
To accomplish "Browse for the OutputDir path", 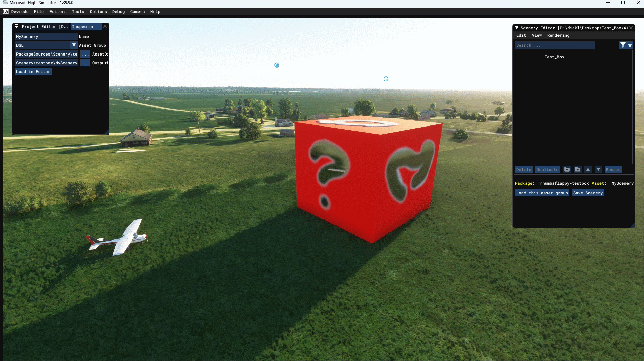I will coord(85,63).
